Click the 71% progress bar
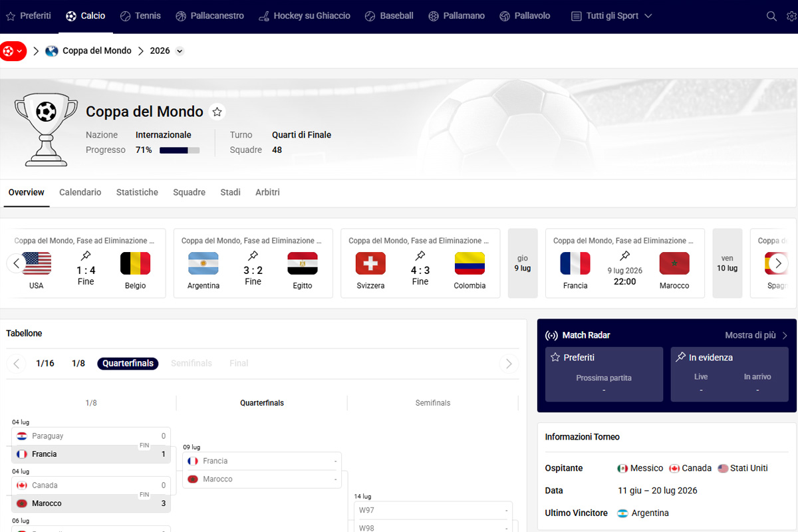Screen dimensions: 798x532 (x=180, y=150)
